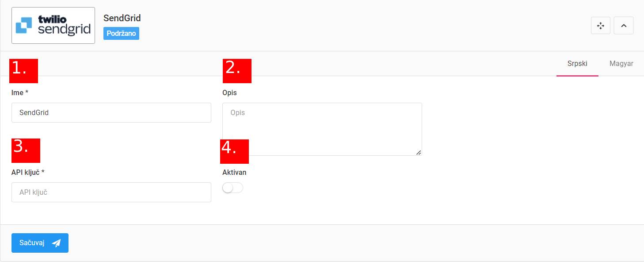
Task: Click the red marker numbered 2
Action: [237, 71]
